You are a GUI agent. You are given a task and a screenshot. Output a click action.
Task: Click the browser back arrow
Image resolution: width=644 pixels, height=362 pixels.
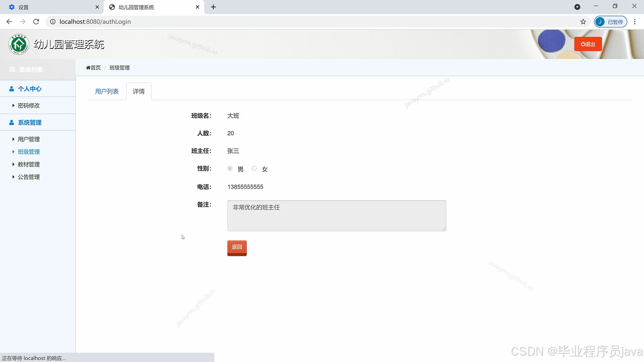(9, 22)
